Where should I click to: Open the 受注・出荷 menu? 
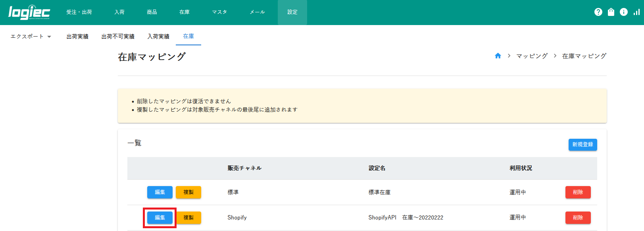coord(79,12)
